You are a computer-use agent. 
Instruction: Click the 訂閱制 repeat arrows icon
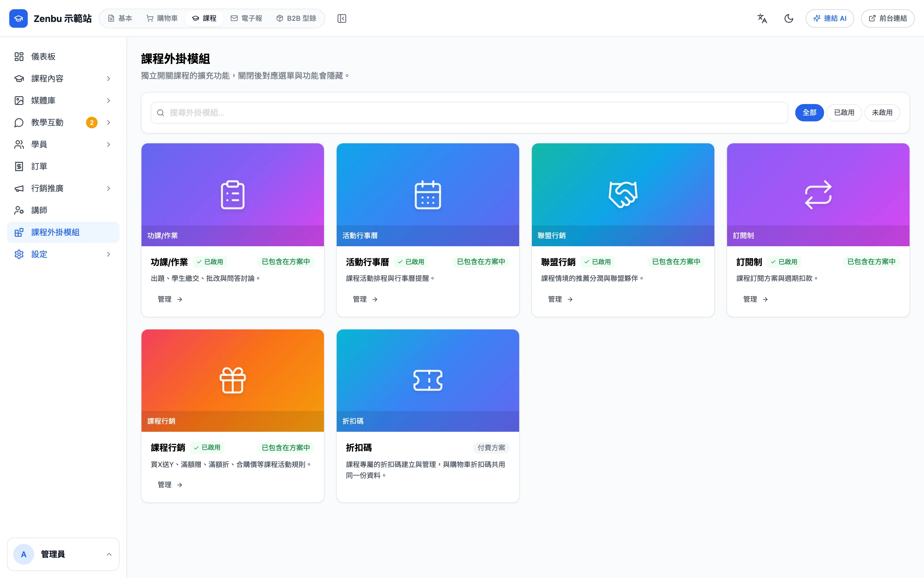818,194
